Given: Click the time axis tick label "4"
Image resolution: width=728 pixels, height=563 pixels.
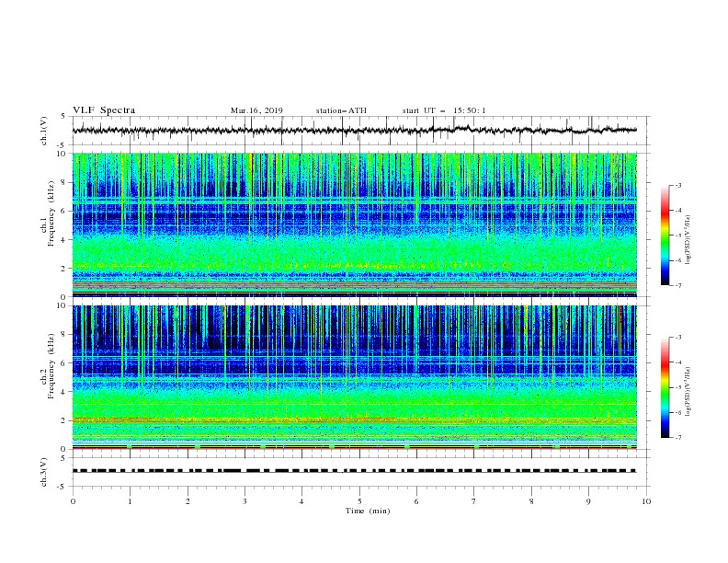Looking at the screenshot, I should click(x=301, y=501).
